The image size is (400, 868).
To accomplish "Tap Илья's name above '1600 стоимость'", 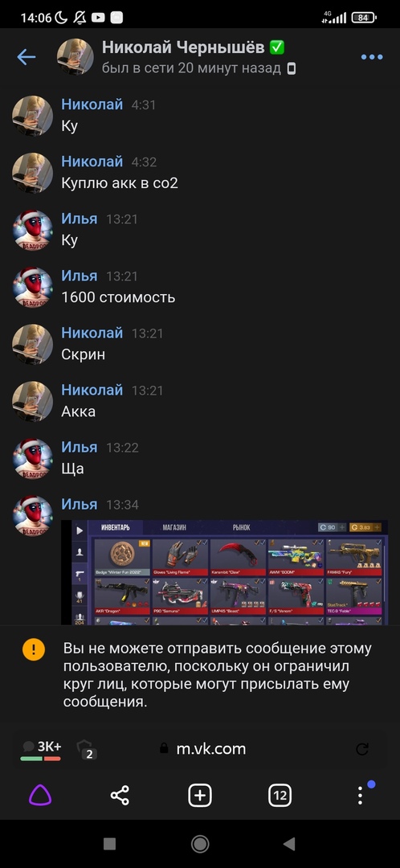I will (79, 276).
